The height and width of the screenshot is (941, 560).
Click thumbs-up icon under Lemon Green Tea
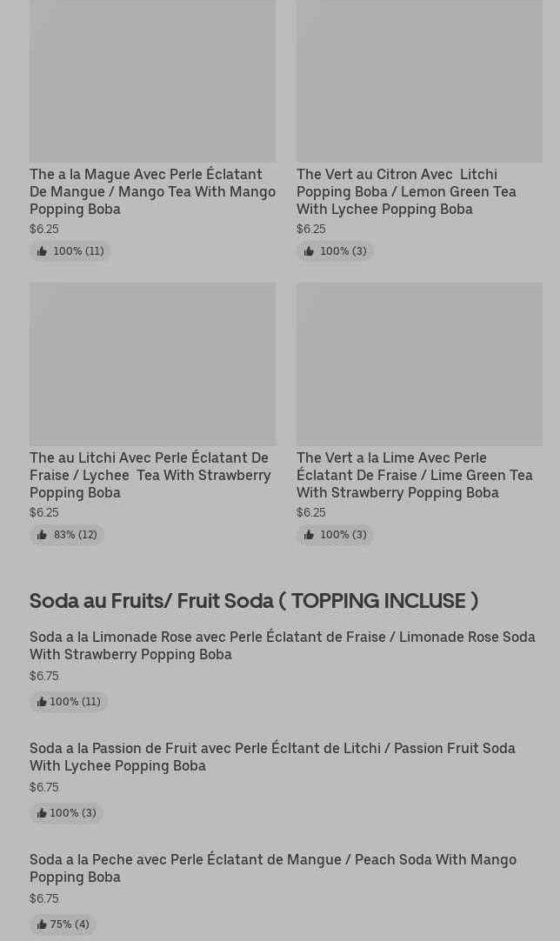coord(309,251)
